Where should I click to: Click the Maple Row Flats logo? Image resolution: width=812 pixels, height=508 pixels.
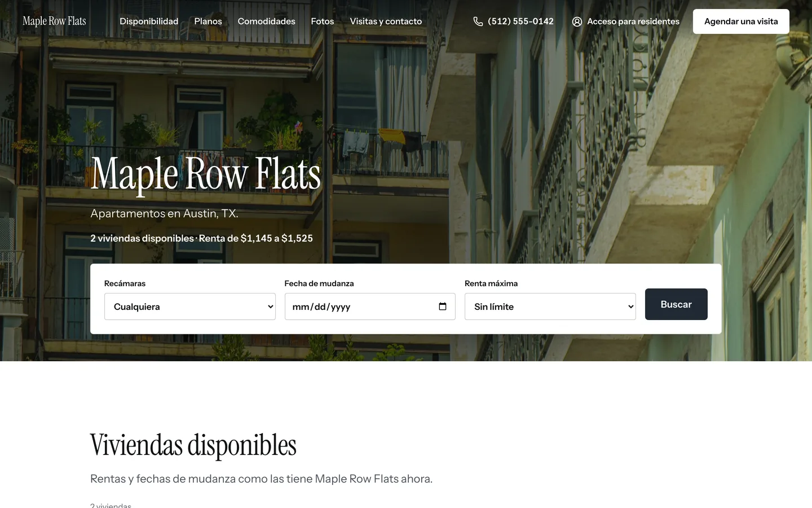54,21
